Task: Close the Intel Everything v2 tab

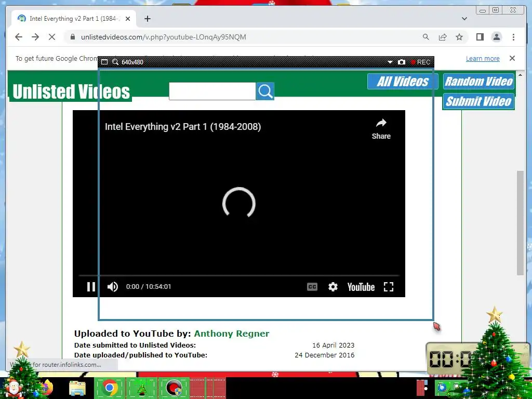Action: point(128,19)
